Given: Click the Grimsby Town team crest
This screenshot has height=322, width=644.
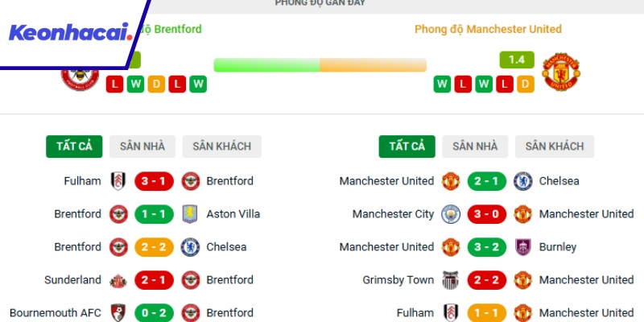Looking at the screenshot, I should [x=450, y=280].
